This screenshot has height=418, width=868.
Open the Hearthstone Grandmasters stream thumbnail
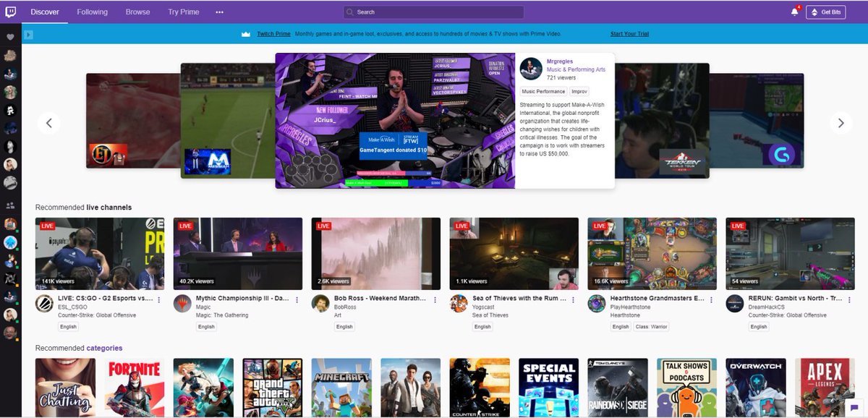point(652,254)
